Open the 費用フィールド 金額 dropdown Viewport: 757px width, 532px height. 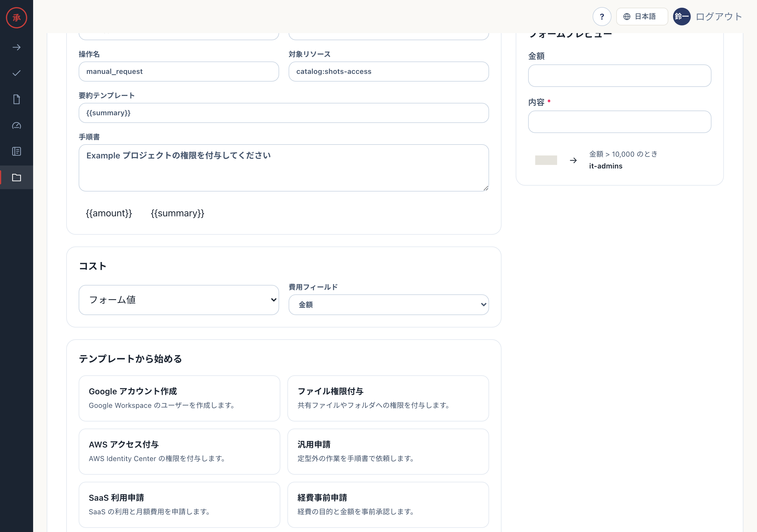[388, 304]
